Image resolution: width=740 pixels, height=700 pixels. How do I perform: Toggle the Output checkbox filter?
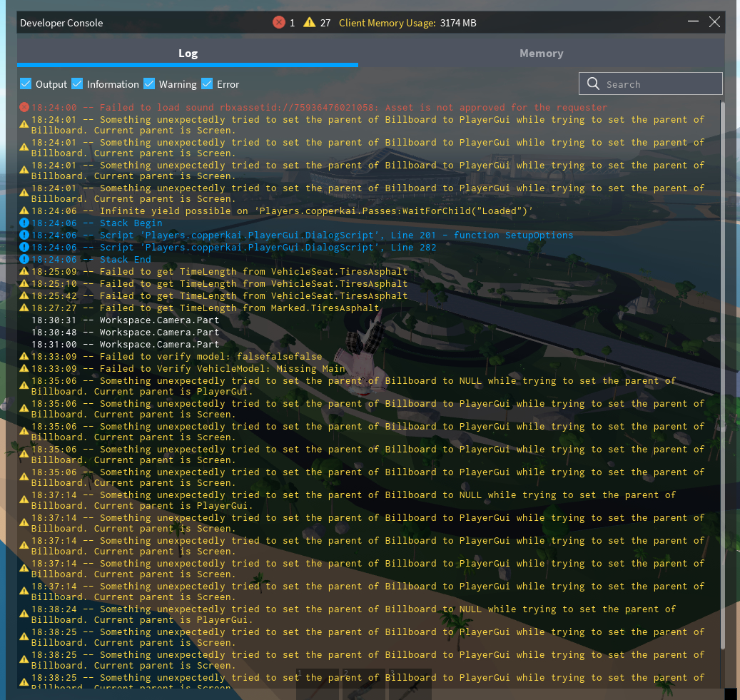26,84
